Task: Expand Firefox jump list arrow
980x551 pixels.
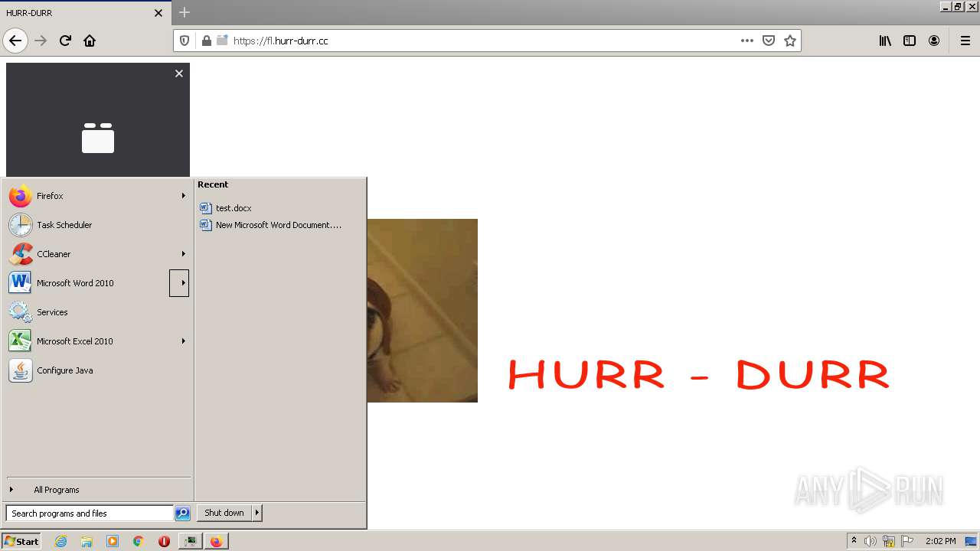Action: click(183, 196)
